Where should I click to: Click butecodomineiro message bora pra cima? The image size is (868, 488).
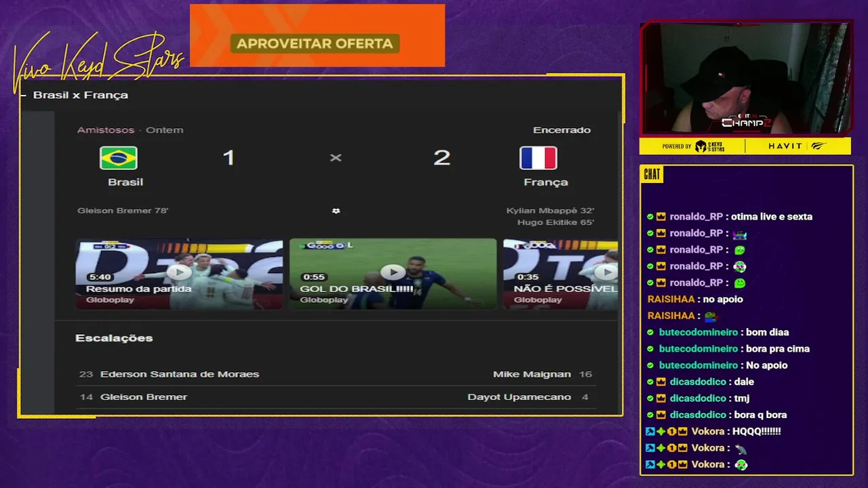pos(778,348)
